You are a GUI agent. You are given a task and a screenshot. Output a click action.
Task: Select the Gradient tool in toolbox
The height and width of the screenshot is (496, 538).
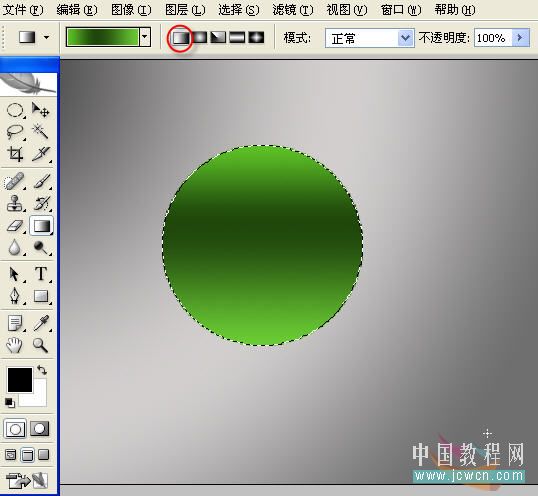coord(42,225)
